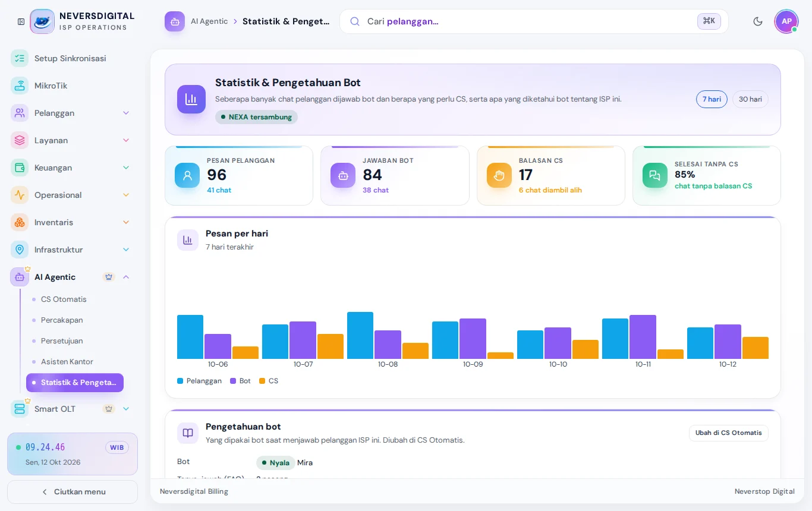Collapse the AI Agentic menu chevron

[126, 277]
